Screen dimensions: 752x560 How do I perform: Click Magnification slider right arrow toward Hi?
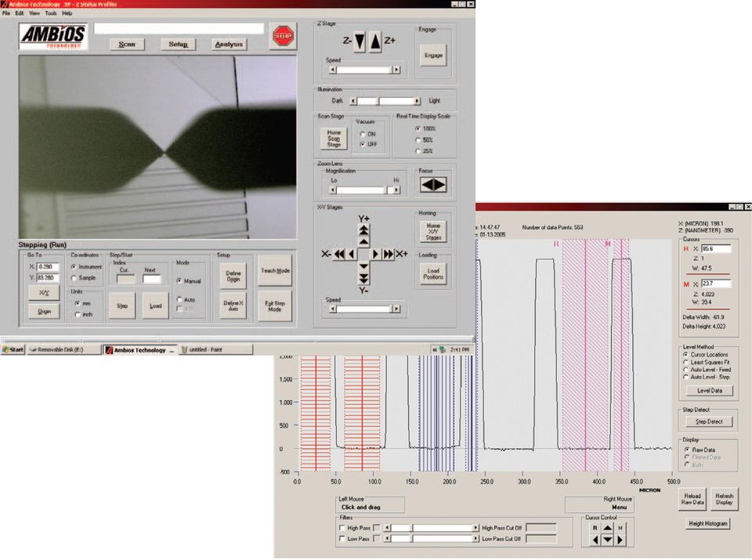(x=396, y=190)
